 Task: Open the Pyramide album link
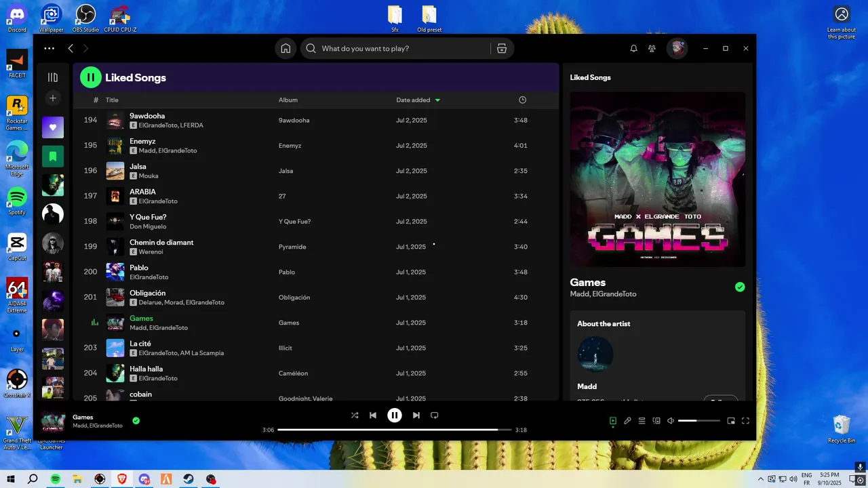(292, 247)
